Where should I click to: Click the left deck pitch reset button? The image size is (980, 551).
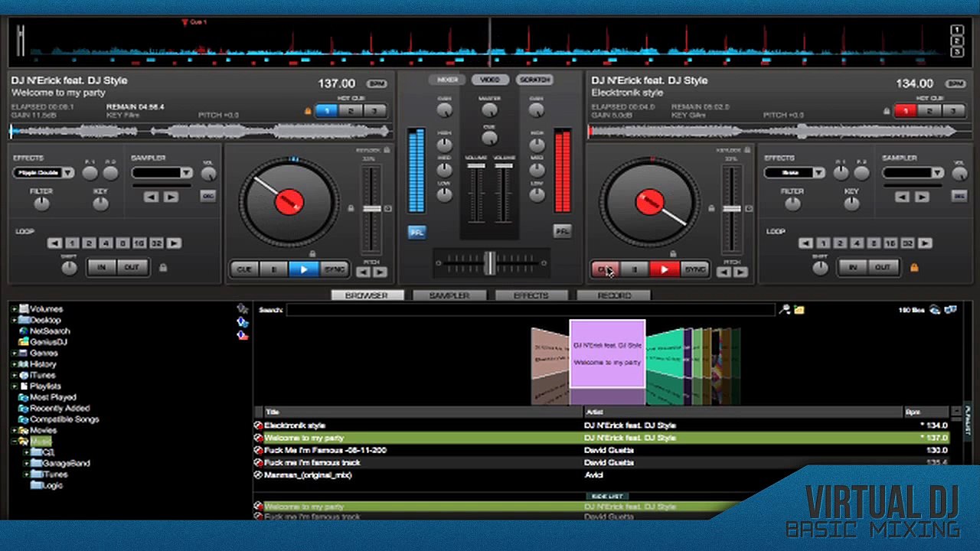click(387, 208)
